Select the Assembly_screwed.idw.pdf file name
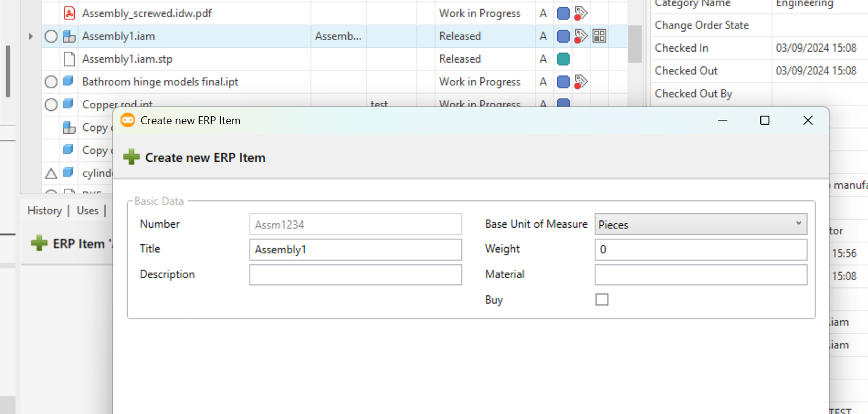 [x=147, y=13]
